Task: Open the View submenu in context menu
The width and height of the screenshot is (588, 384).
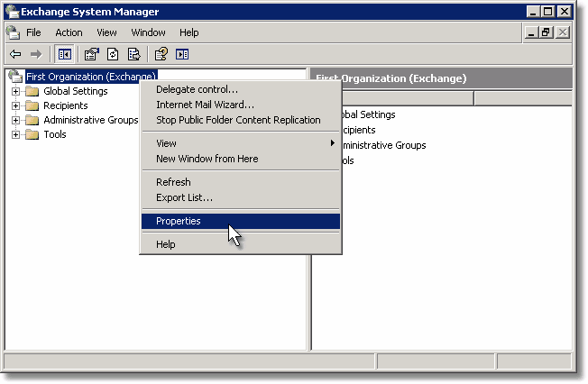Action: click(x=241, y=143)
